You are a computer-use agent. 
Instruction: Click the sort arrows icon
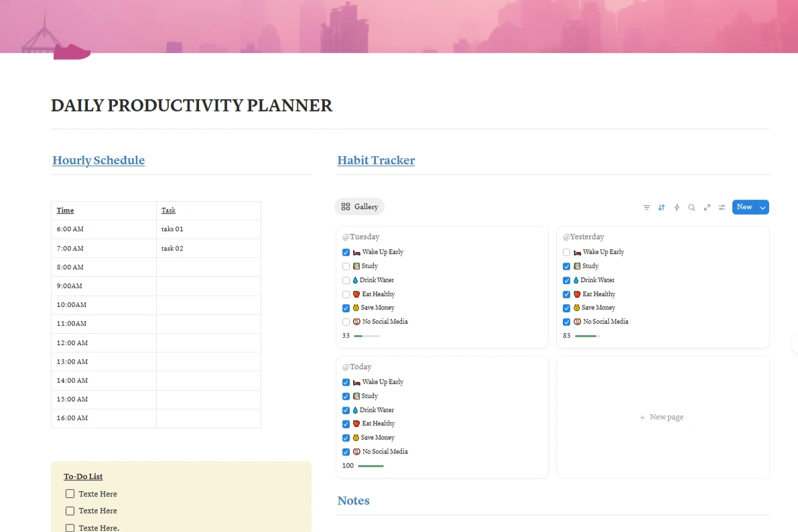click(661, 207)
